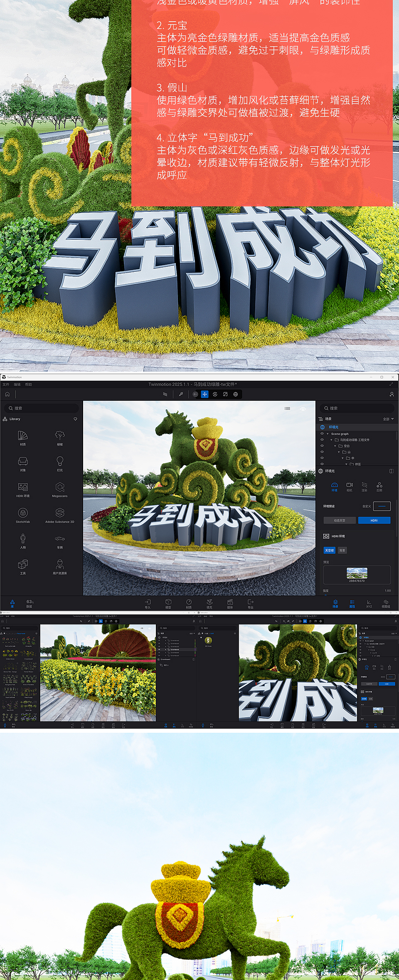Select the Scale gizmo tool in large window
The height and width of the screenshot is (980, 399).
(225, 394)
